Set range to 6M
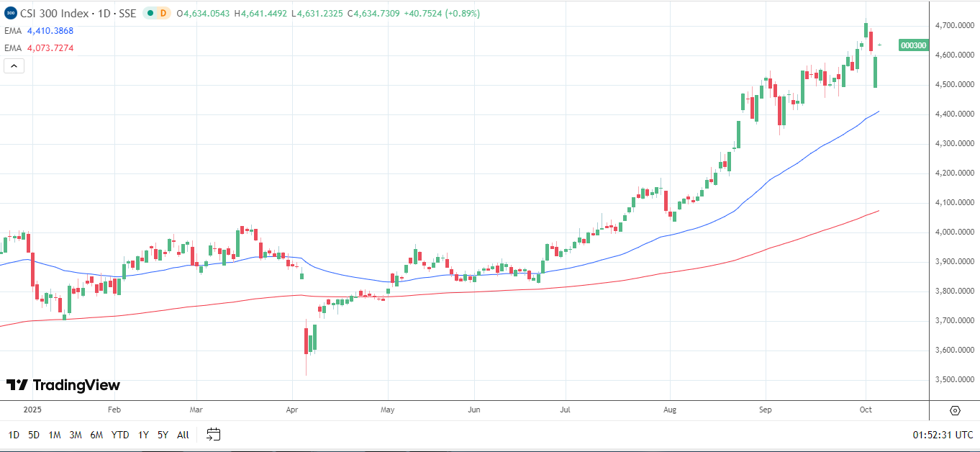The width and height of the screenshot is (980, 452). coord(96,435)
